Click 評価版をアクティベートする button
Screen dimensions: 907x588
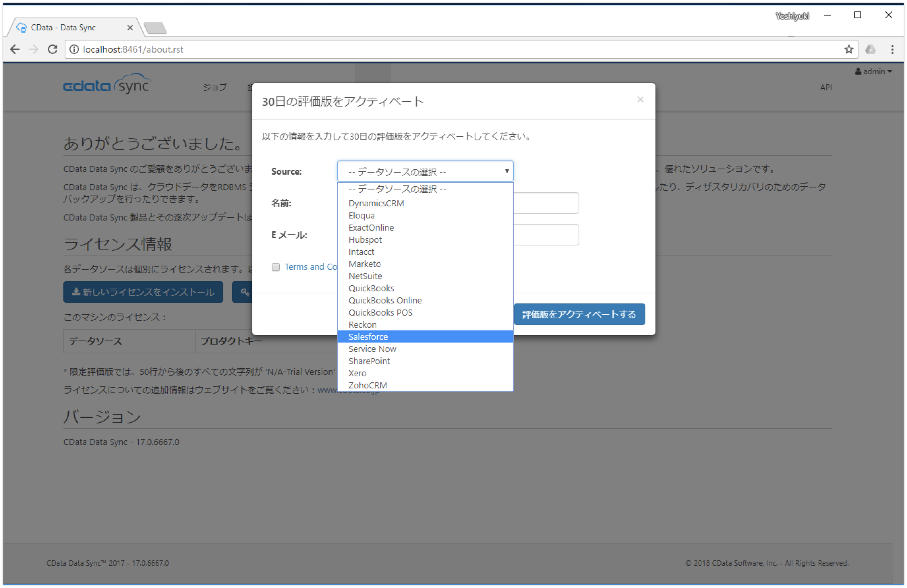(579, 314)
